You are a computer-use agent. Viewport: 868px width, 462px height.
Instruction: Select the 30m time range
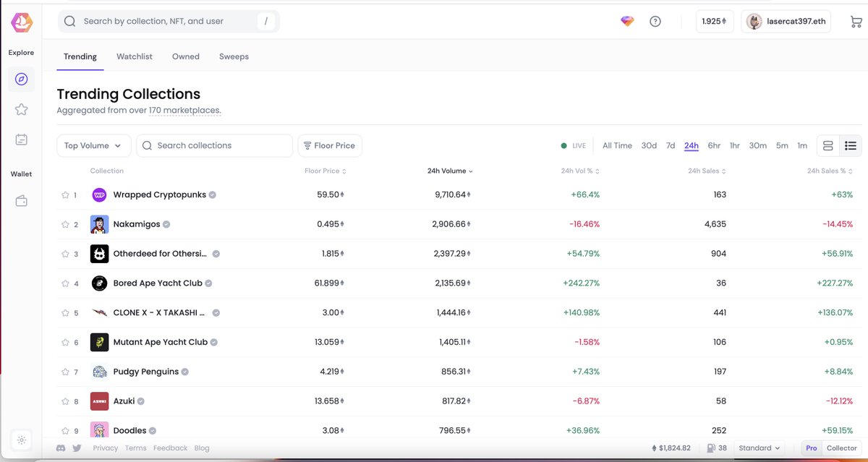click(x=758, y=145)
